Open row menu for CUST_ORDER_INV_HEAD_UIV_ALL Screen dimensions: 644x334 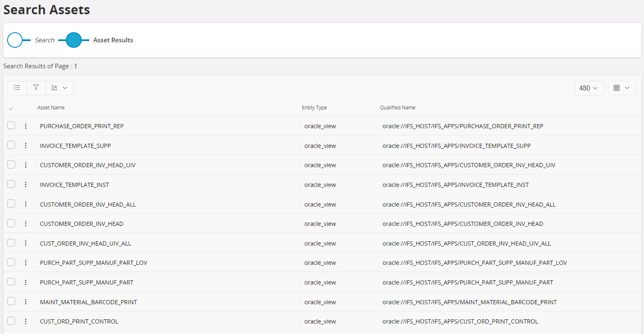pos(26,243)
